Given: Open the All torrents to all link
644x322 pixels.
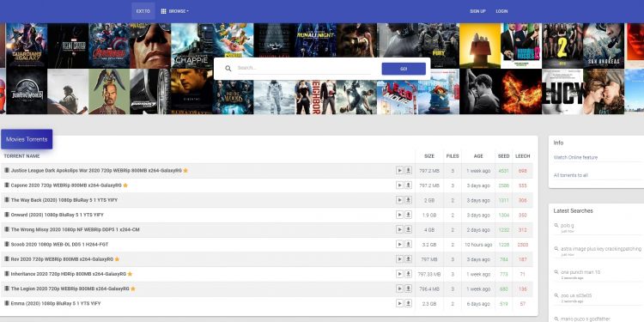Looking at the screenshot, I should point(570,175).
